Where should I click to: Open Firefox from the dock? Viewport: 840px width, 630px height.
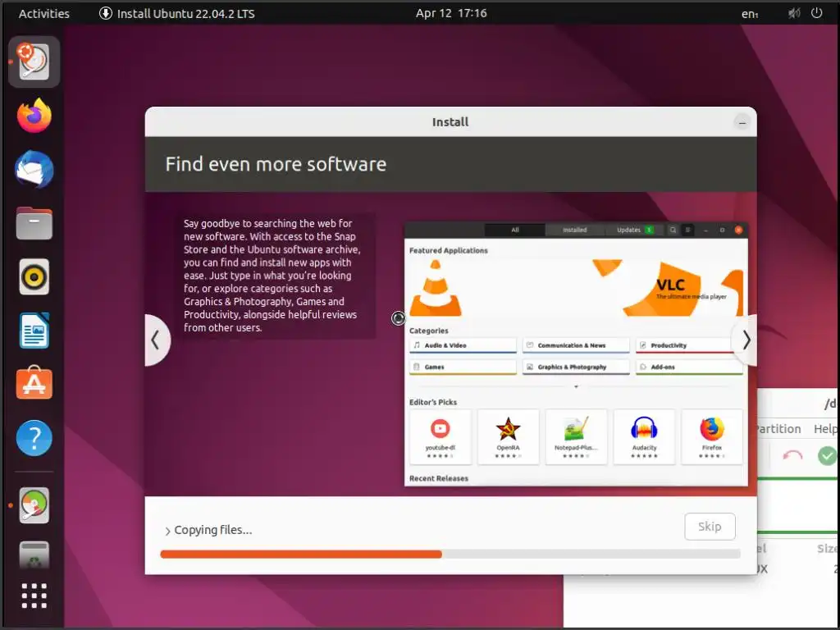(x=34, y=115)
